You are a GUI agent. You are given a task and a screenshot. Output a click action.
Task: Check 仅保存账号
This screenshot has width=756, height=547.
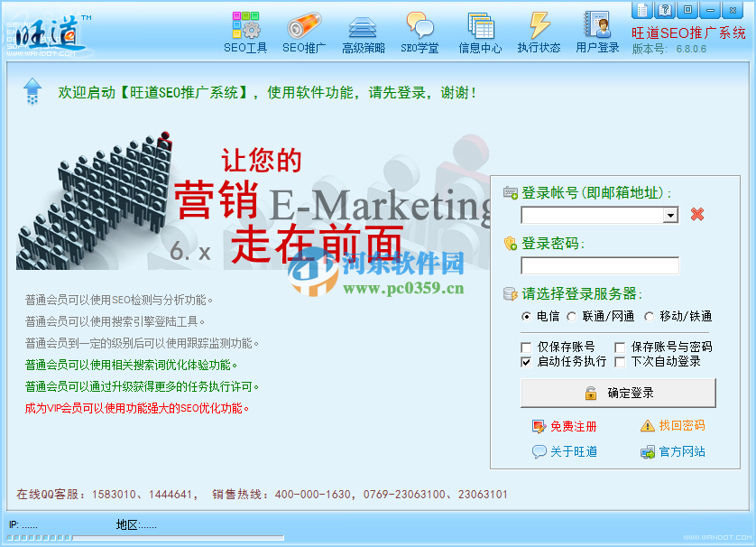coord(527,347)
